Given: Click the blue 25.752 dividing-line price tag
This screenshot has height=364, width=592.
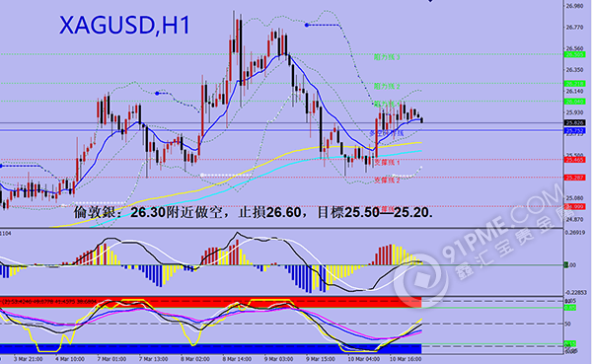Looking at the screenshot, I should coord(574,130).
